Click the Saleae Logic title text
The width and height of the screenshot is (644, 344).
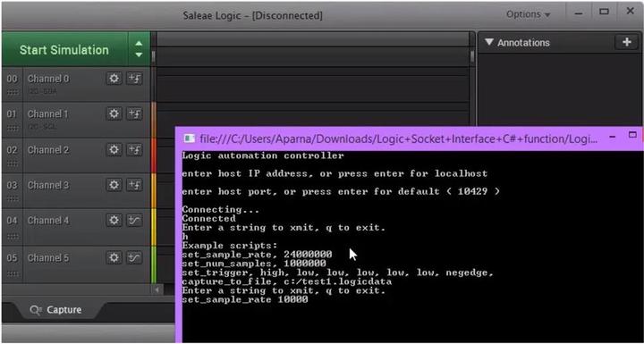pos(252,15)
